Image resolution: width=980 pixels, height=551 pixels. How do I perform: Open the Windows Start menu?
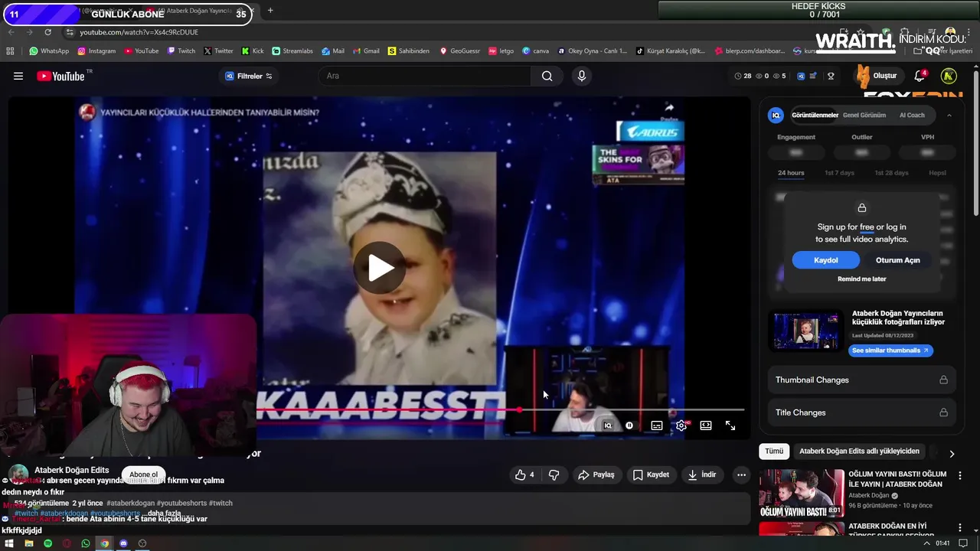point(9,543)
